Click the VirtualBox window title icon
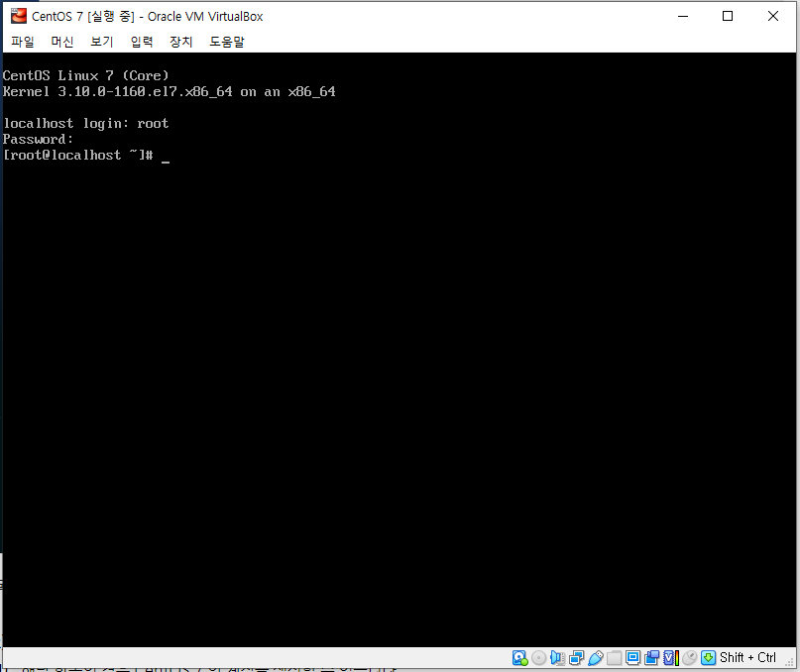Viewport: 800px width, 672px height. click(x=19, y=16)
